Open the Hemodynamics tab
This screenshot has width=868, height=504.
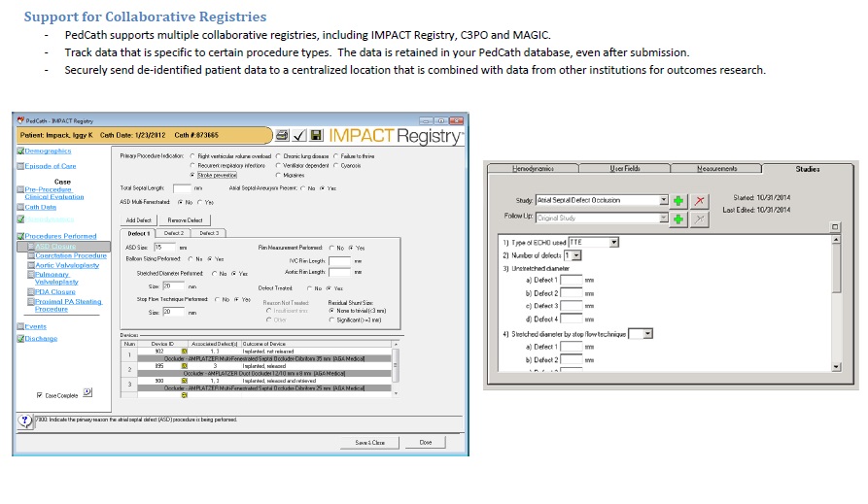tap(533, 168)
